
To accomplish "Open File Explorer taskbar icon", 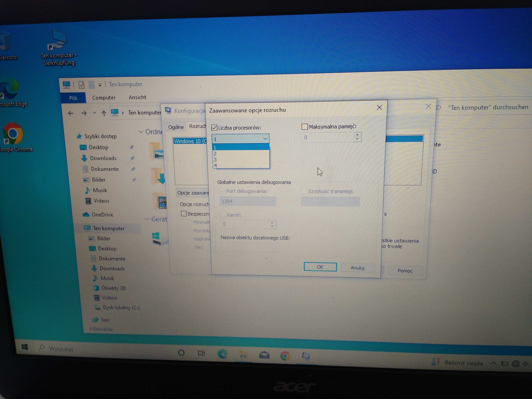I will [x=243, y=355].
